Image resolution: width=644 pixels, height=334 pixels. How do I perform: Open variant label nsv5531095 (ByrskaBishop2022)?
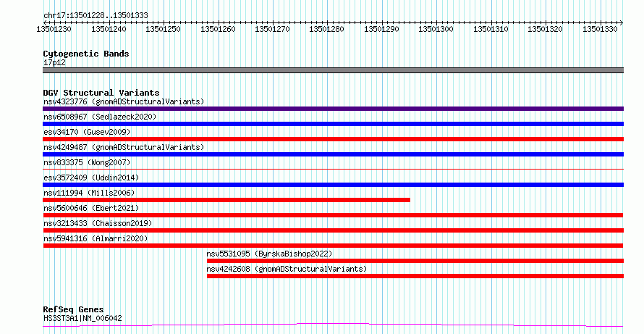[x=269, y=254]
